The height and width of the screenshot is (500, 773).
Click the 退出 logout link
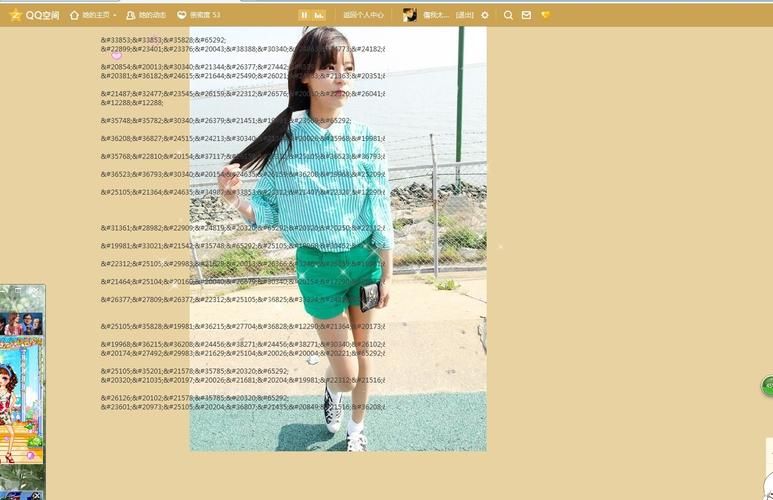[x=465, y=15]
